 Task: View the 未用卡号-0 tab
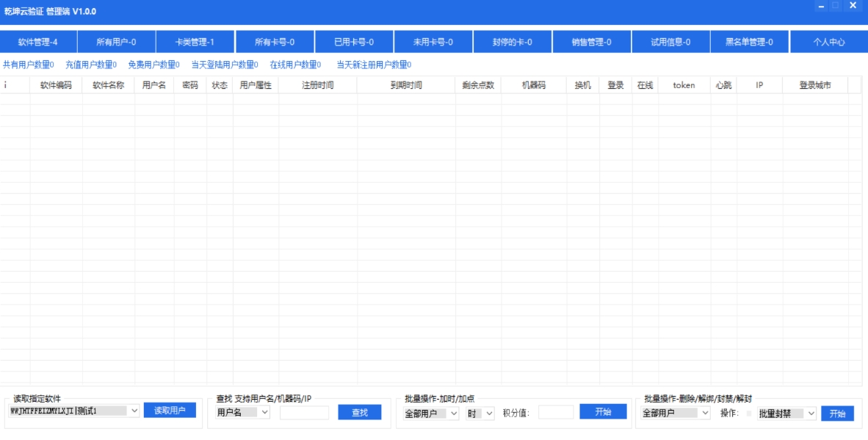pos(434,42)
